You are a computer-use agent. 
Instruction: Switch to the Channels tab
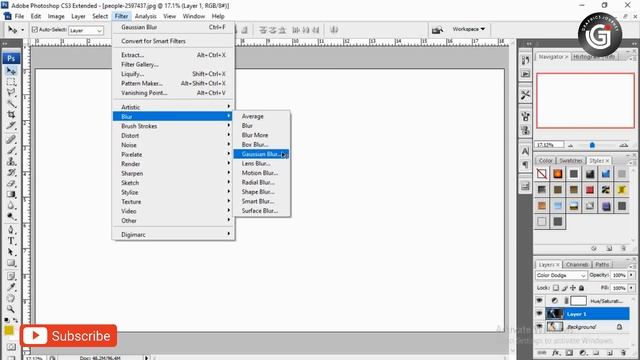pos(577,264)
